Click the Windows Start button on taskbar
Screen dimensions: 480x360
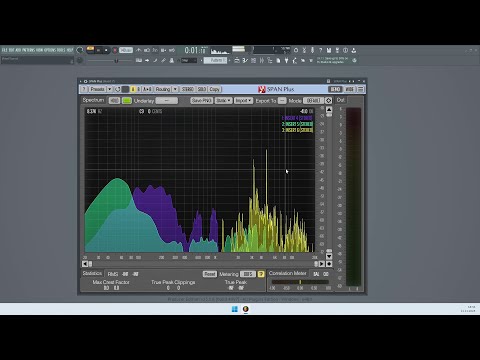point(235,309)
